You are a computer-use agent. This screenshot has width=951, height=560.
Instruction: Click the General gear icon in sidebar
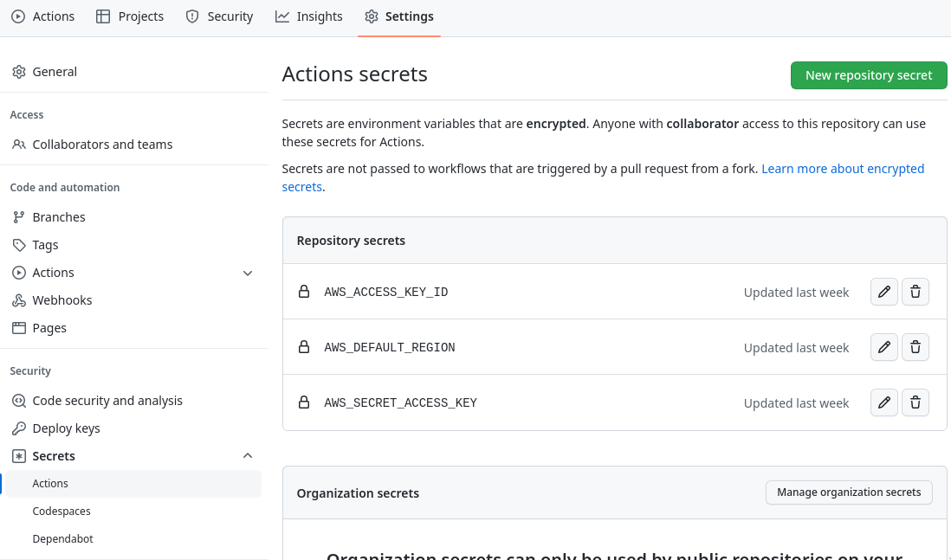(19, 72)
